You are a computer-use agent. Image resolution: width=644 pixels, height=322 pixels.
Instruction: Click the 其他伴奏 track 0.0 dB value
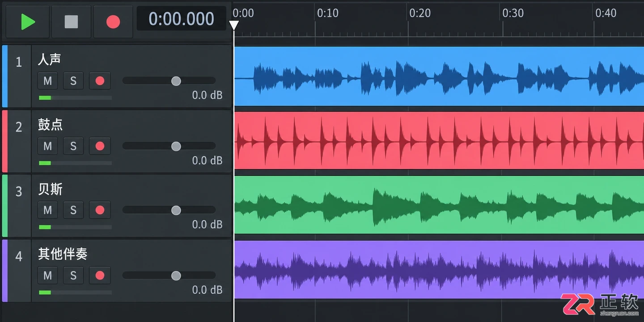pos(207,290)
